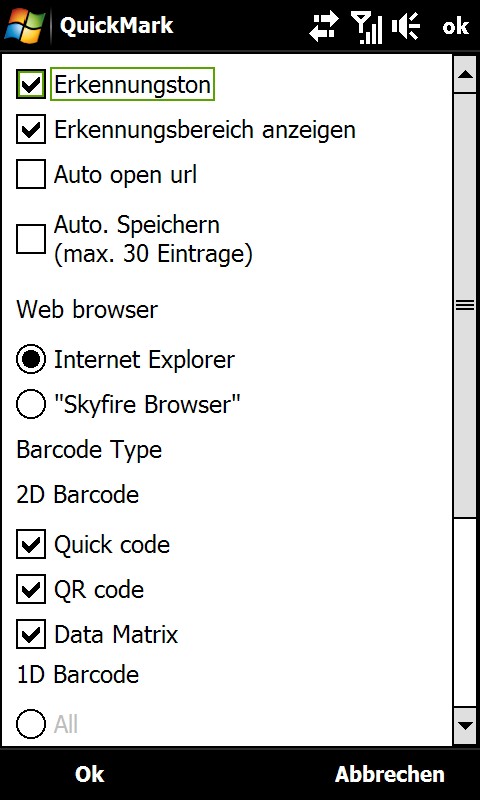Tap the speaker volume icon

[x=406, y=26]
